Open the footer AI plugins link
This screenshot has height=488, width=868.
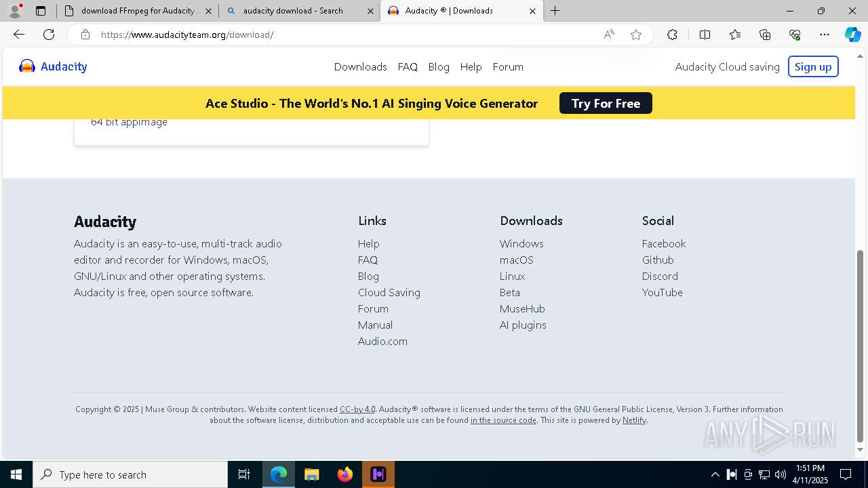pos(523,325)
